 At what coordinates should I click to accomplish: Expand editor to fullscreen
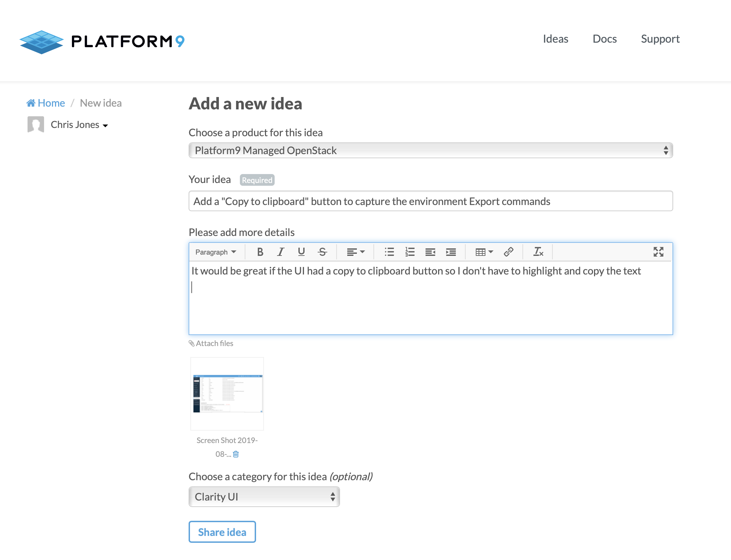(658, 252)
